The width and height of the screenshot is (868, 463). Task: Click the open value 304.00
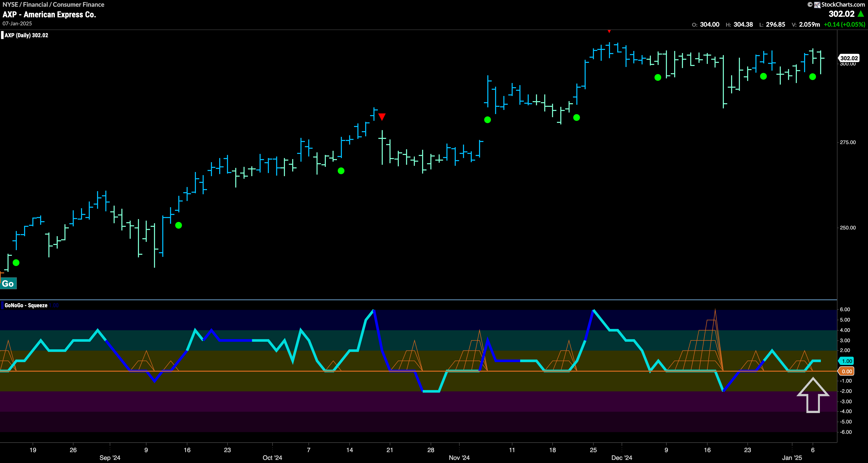(710, 25)
